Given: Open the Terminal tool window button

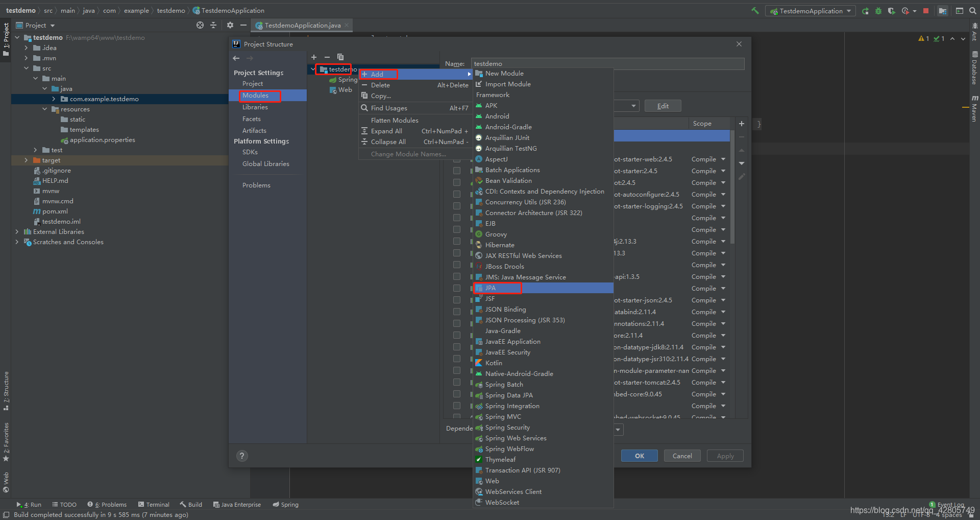Looking at the screenshot, I should pos(154,505).
